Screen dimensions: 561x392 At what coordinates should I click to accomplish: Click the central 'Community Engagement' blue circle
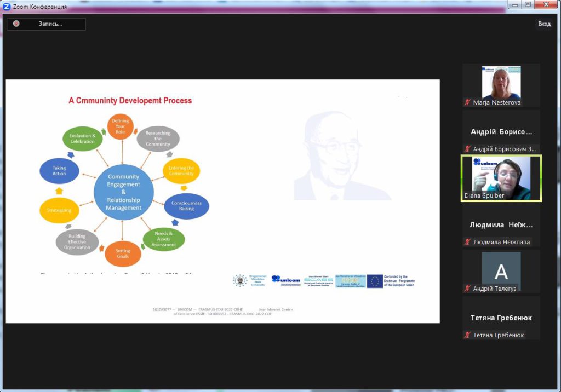(123, 192)
